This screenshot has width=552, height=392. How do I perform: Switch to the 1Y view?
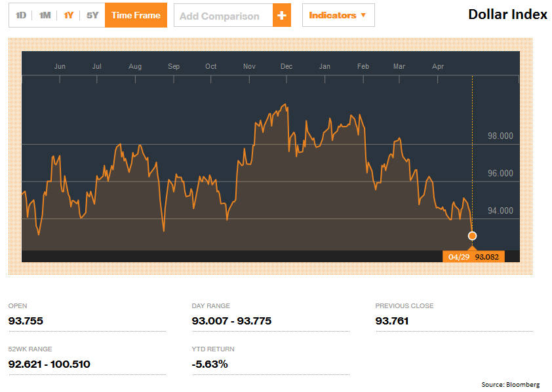[x=68, y=14]
